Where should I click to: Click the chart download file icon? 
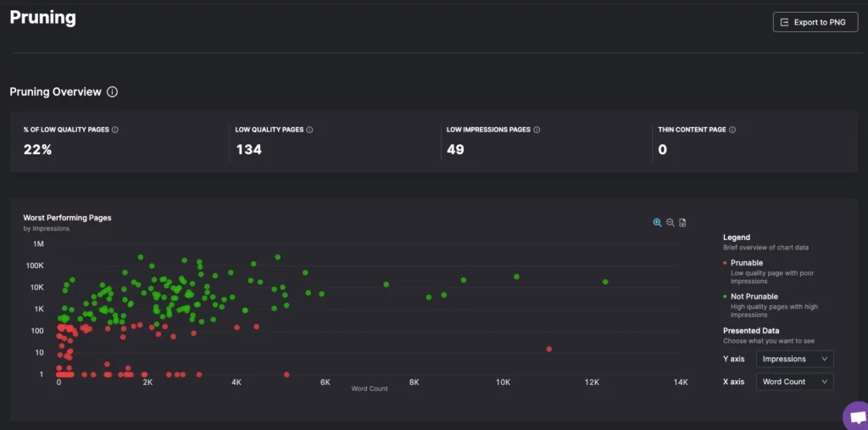point(682,222)
